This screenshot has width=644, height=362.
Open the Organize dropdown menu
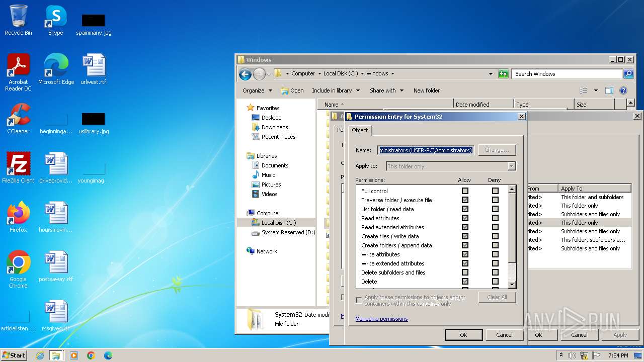point(257,90)
